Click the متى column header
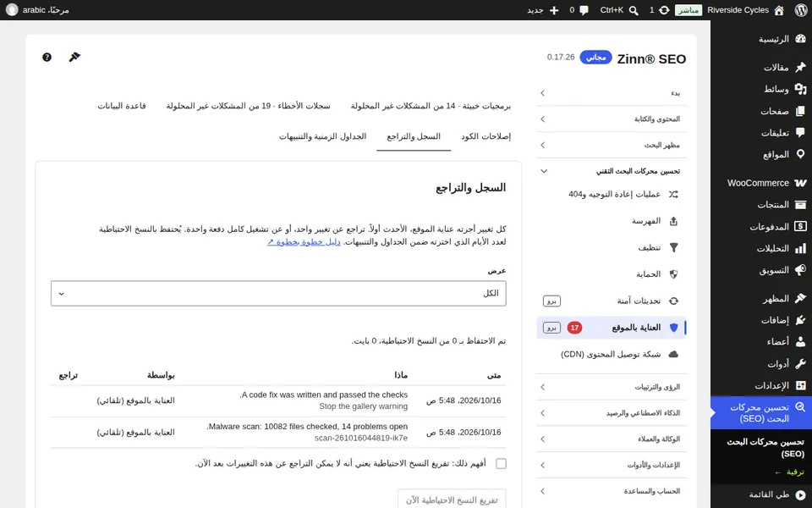812x508 pixels. (x=494, y=375)
